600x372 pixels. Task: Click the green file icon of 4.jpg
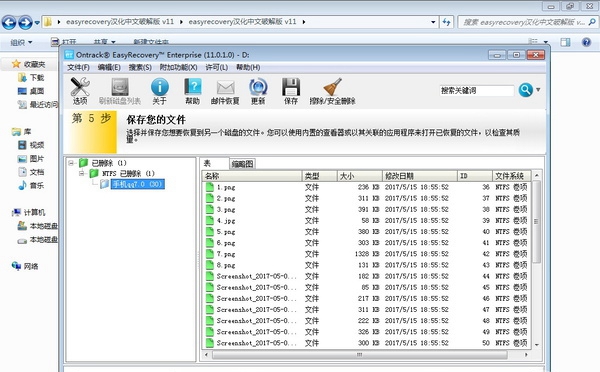click(209, 220)
